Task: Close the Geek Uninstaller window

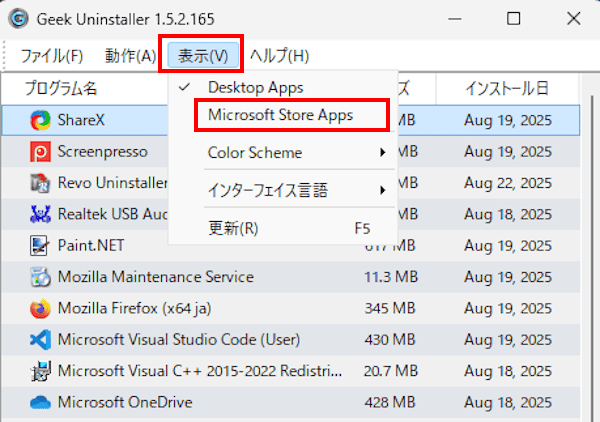Action: coord(573,18)
